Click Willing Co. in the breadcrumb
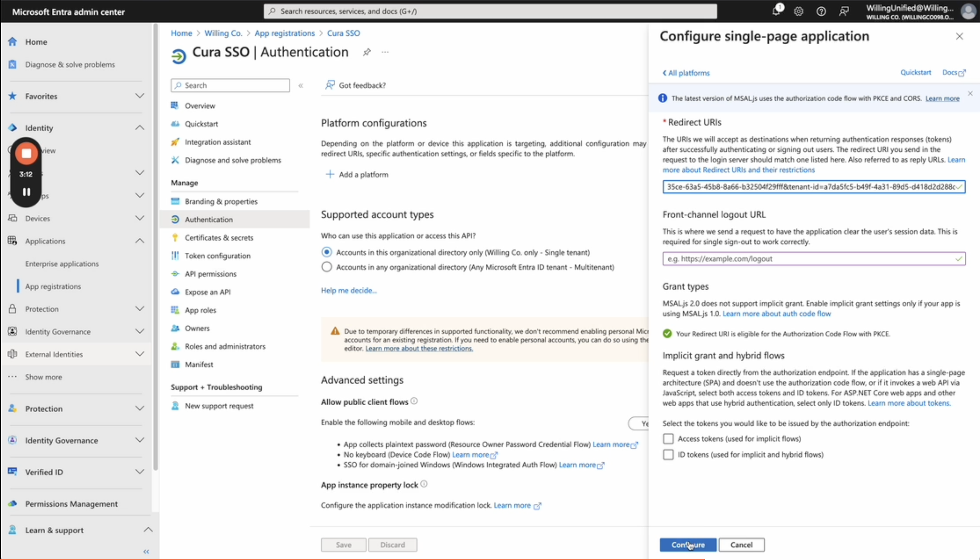The height and width of the screenshot is (560, 980). (x=223, y=33)
